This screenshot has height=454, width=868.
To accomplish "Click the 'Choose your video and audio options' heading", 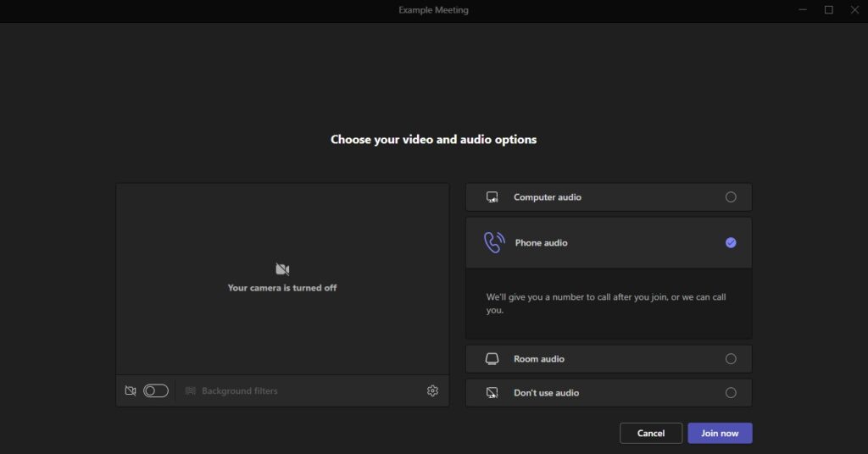I will pyautogui.click(x=433, y=140).
